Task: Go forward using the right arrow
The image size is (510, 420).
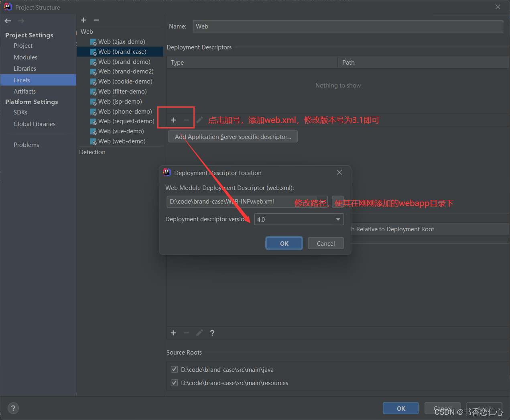Action: (21, 21)
